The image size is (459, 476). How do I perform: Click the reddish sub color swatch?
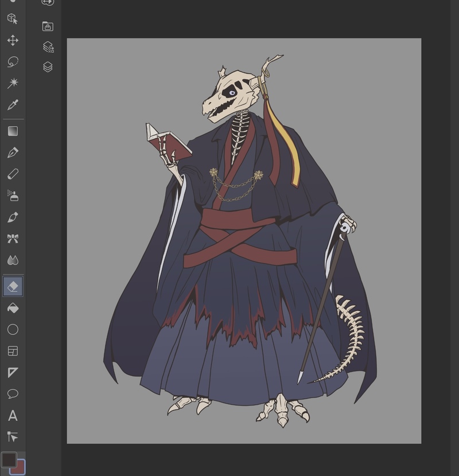click(x=20, y=469)
